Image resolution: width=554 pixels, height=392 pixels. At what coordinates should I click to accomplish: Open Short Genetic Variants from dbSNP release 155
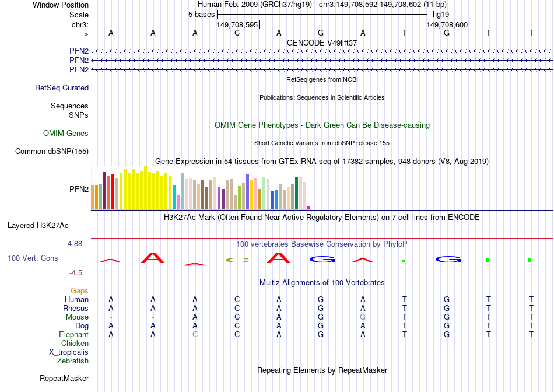322,143
